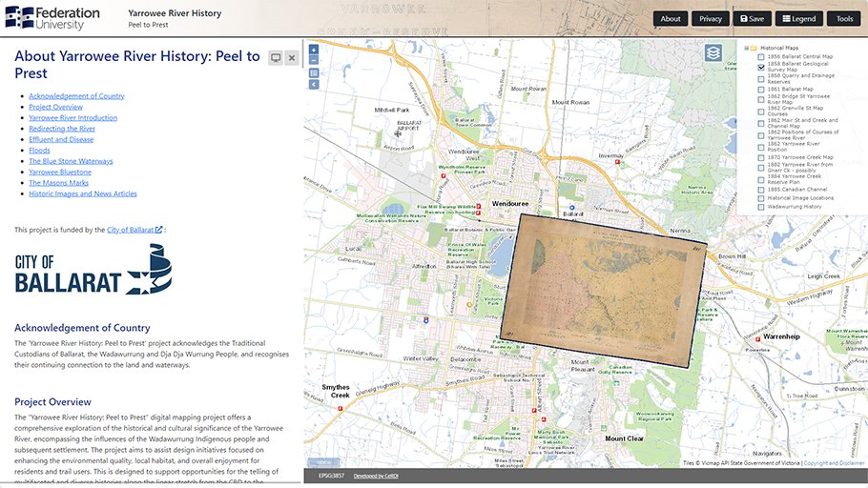Tick 1884 Yarrowee Creek Reserve Plan checkbox
The width and height of the screenshot is (868, 488).
(x=761, y=179)
